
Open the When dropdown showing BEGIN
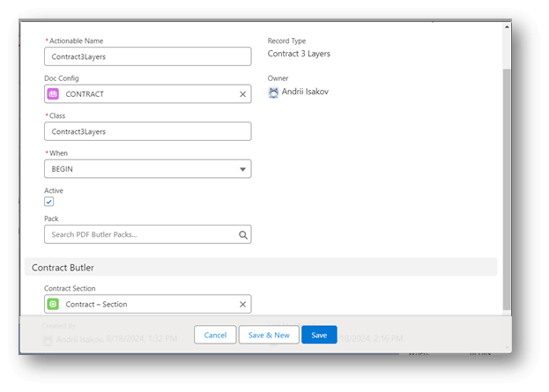pyautogui.click(x=148, y=169)
